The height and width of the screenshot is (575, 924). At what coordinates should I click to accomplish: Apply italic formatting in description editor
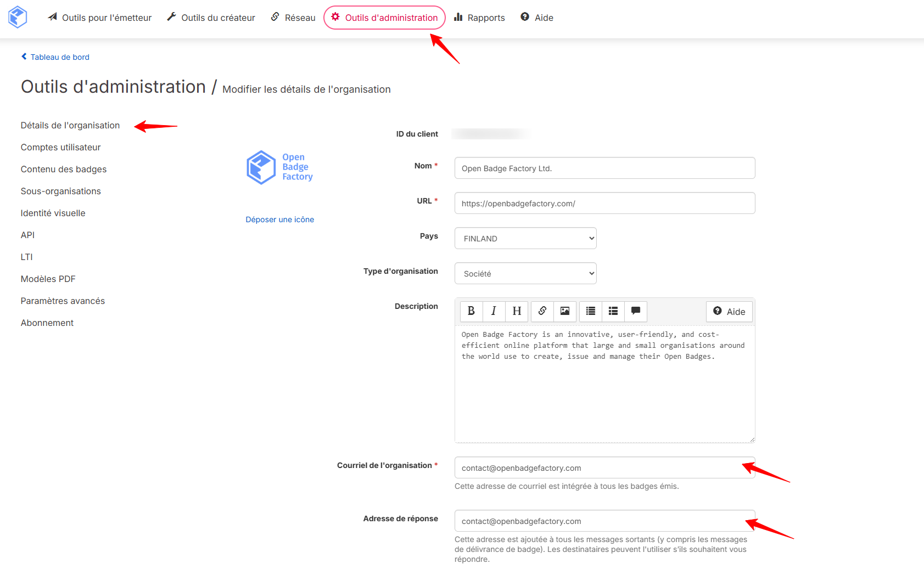click(494, 311)
